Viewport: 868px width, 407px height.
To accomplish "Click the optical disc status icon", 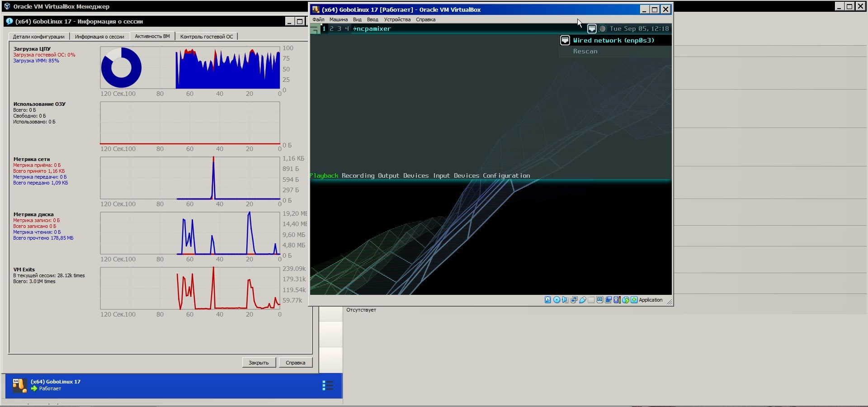I will pyautogui.click(x=557, y=300).
